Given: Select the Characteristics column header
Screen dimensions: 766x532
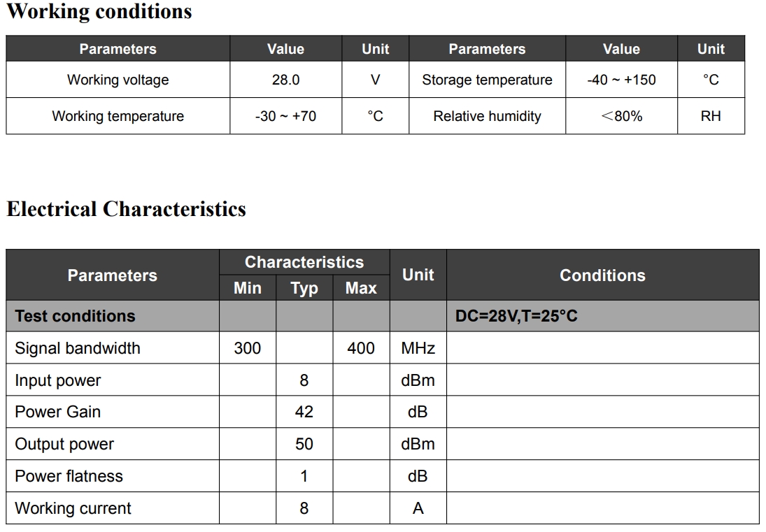Looking at the screenshot, I should pos(304,262).
